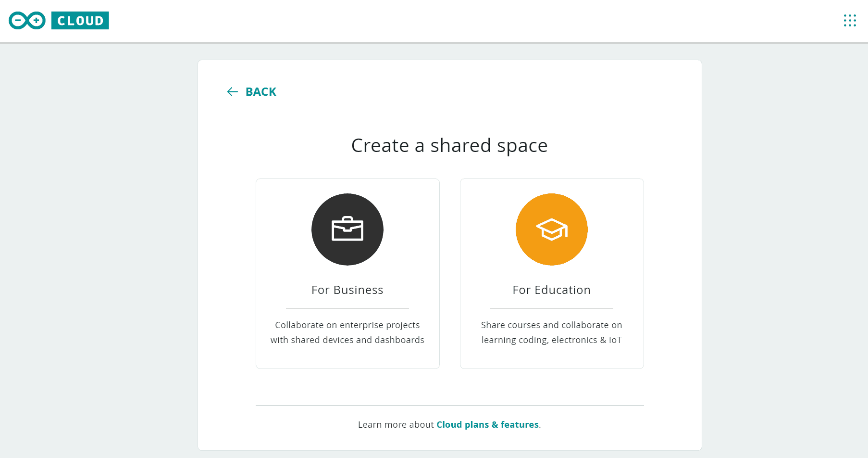Click the divider under For Business
This screenshot has width=868, height=458.
[x=347, y=308]
